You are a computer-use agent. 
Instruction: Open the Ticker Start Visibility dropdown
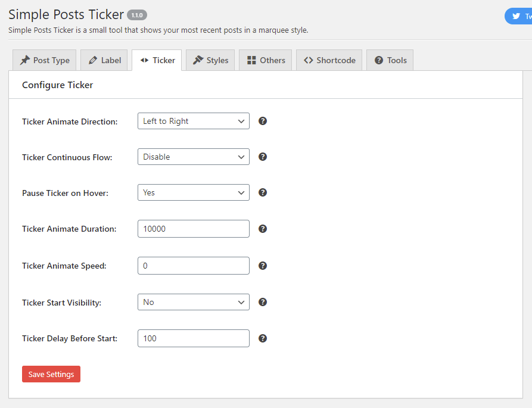pyautogui.click(x=194, y=302)
